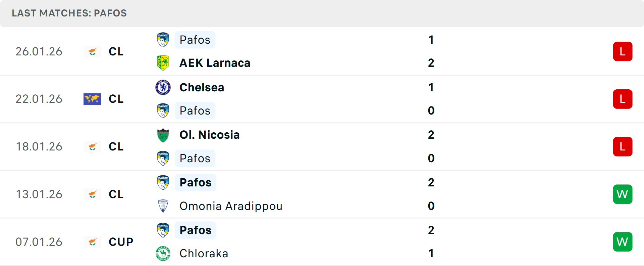This screenshot has width=644, height=266.
Task: Click the Cyprus flag beside the CUP match
Action: click(92, 242)
